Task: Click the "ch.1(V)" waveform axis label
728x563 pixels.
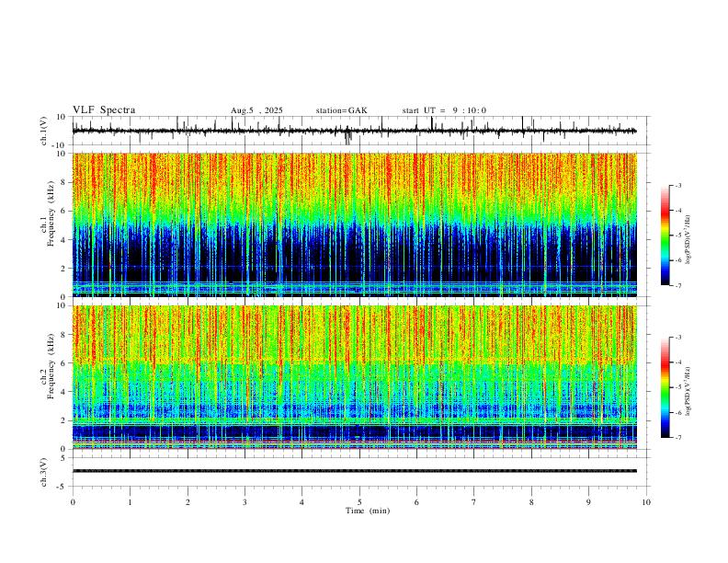Action: [x=44, y=131]
